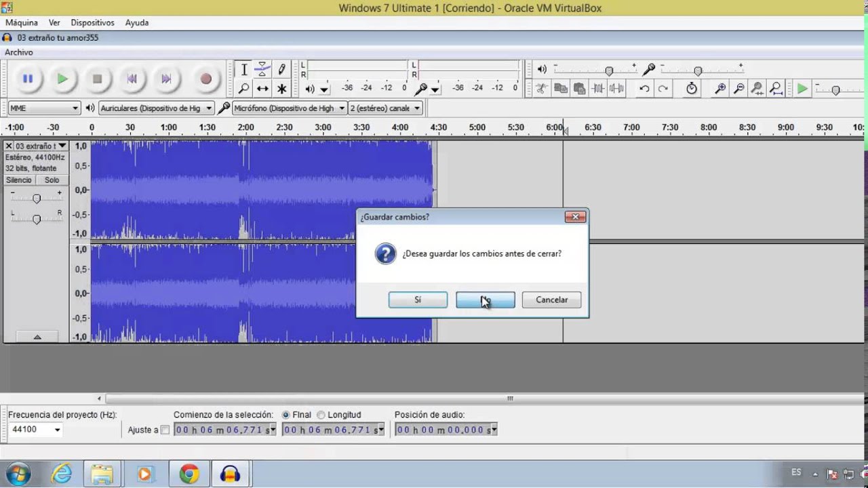This screenshot has width=868, height=488.
Task: Open the Sync-Lock clock icon
Action: click(x=691, y=88)
